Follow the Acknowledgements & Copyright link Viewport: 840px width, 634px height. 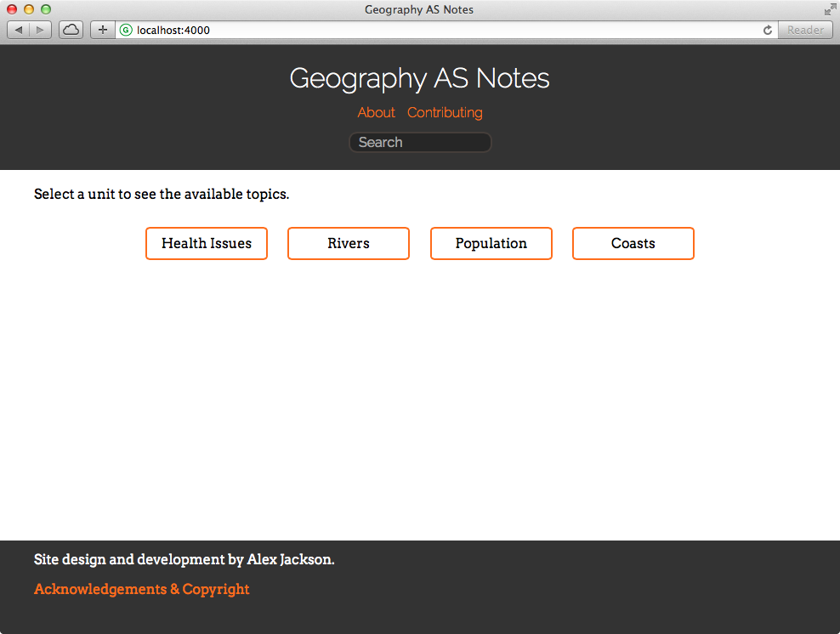tap(141, 589)
